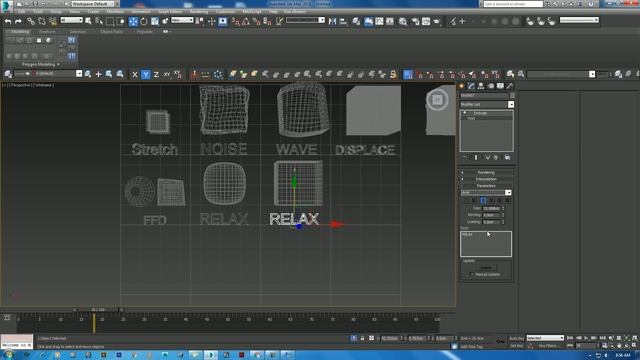Open the Display command panel tab
This screenshot has width=640, height=360.
click(x=500, y=86)
